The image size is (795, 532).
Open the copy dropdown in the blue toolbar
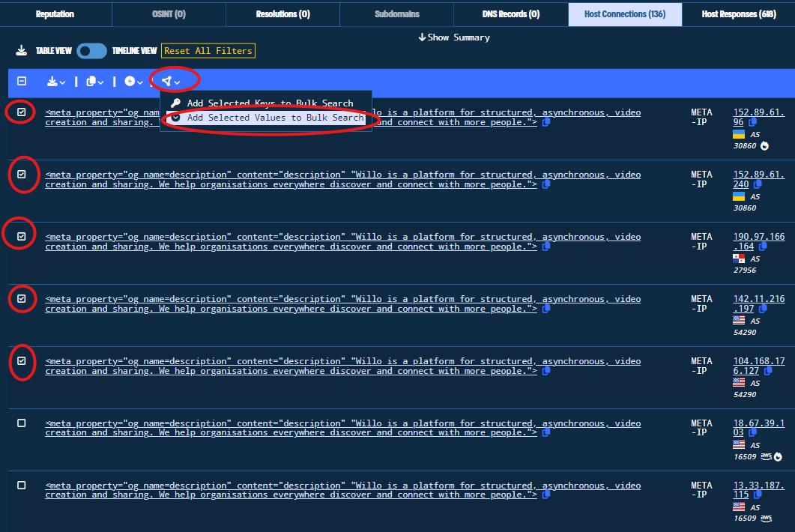click(95, 82)
